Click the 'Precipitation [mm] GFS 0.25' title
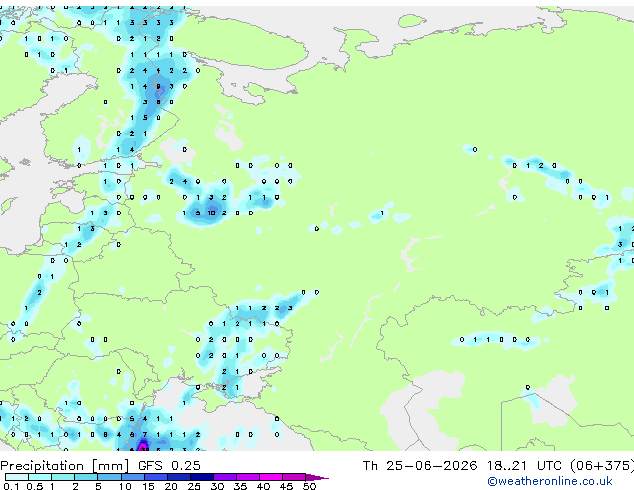Viewport: 634px width, 490px height. click(100, 466)
